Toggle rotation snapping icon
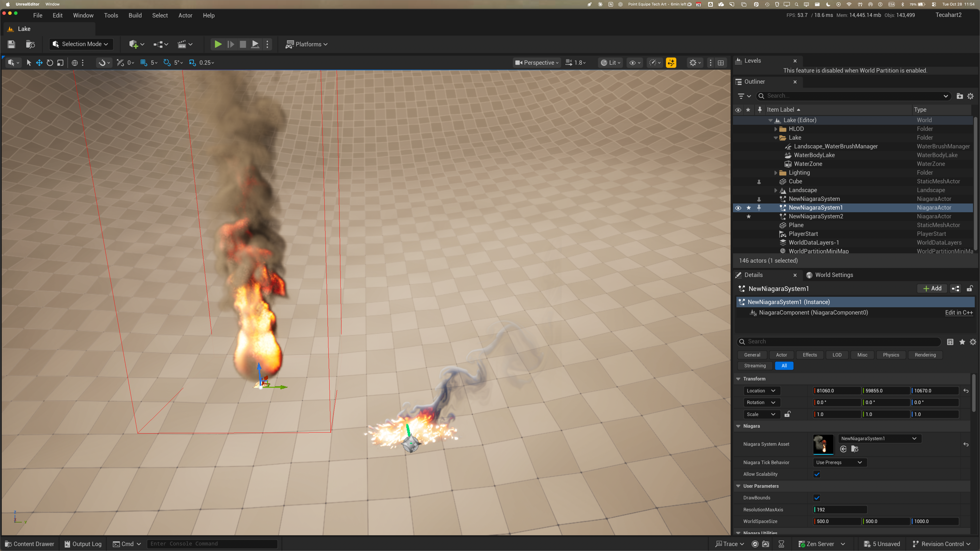 (x=167, y=63)
